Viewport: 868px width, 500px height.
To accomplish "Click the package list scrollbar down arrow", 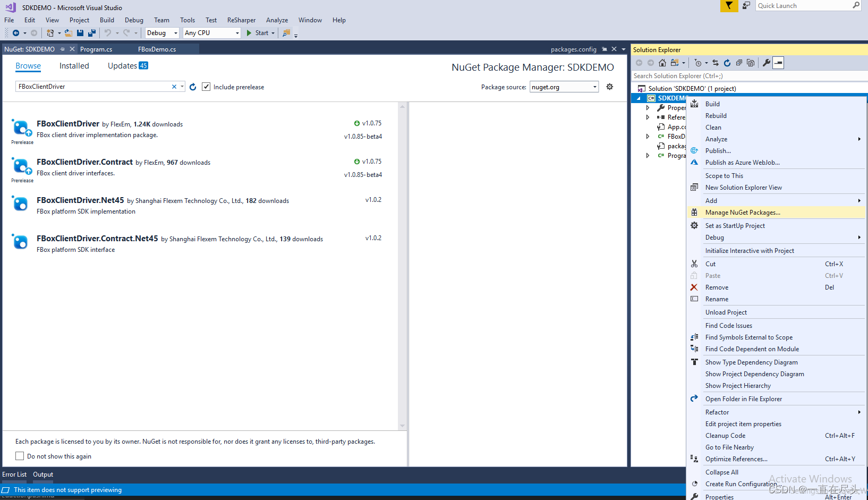I will tap(402, 426).
